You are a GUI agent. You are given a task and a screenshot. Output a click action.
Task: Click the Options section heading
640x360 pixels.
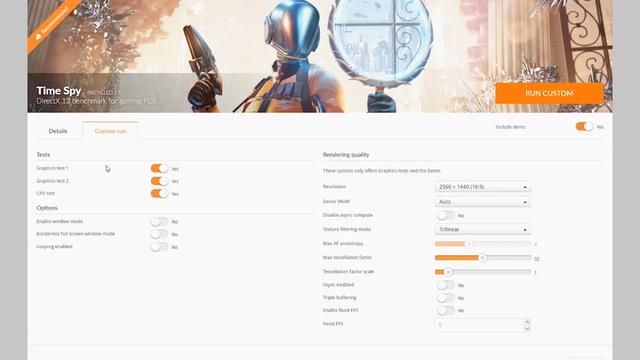click(x=47, y=208)
